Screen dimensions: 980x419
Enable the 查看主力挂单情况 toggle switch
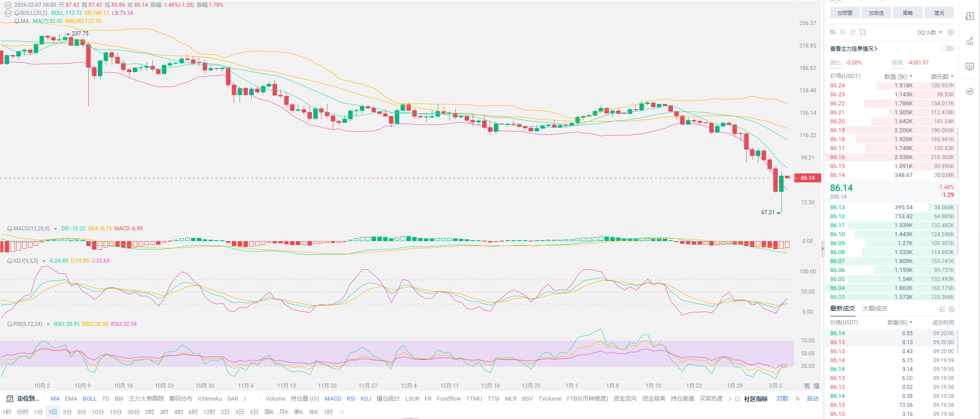click(x=947, y=48)
